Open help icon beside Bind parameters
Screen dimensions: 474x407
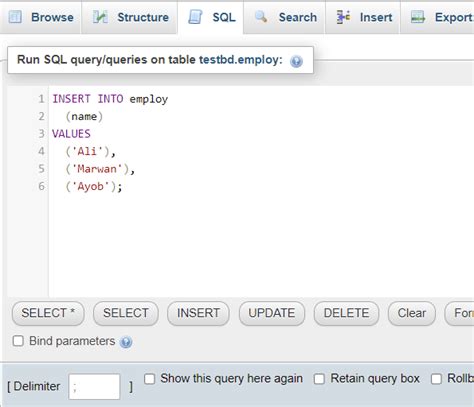click(126, 342)
